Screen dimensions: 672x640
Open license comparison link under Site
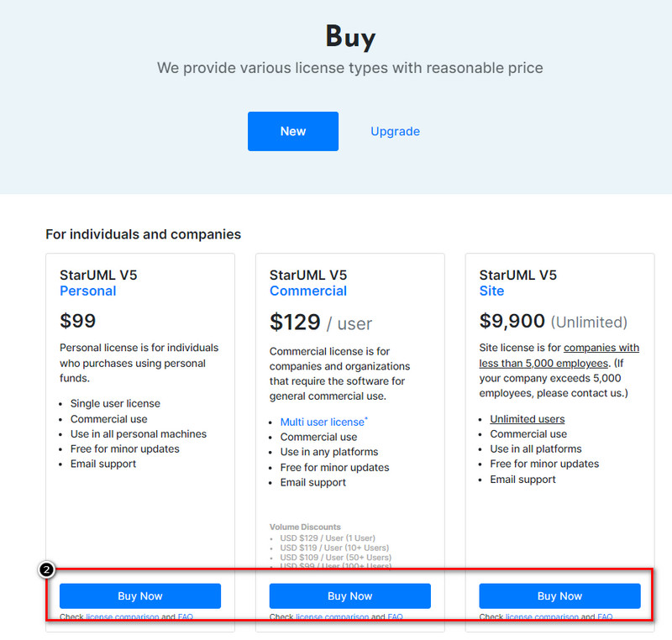point(542,616)
